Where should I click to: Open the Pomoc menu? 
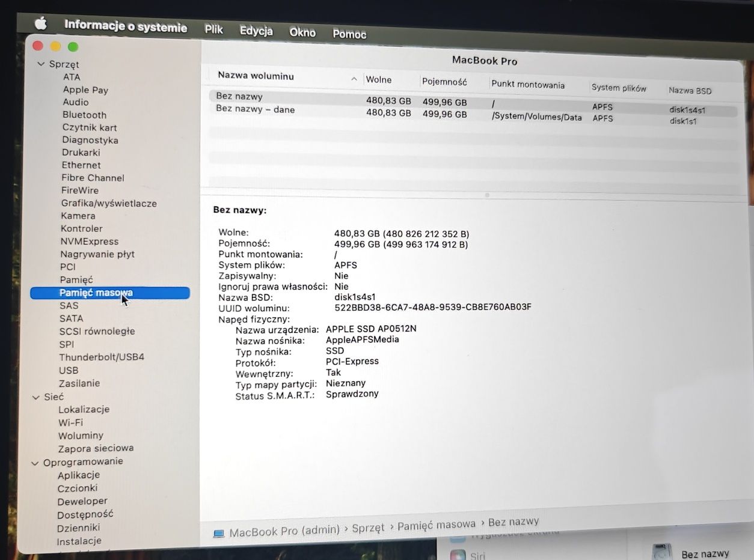point(349,34)
